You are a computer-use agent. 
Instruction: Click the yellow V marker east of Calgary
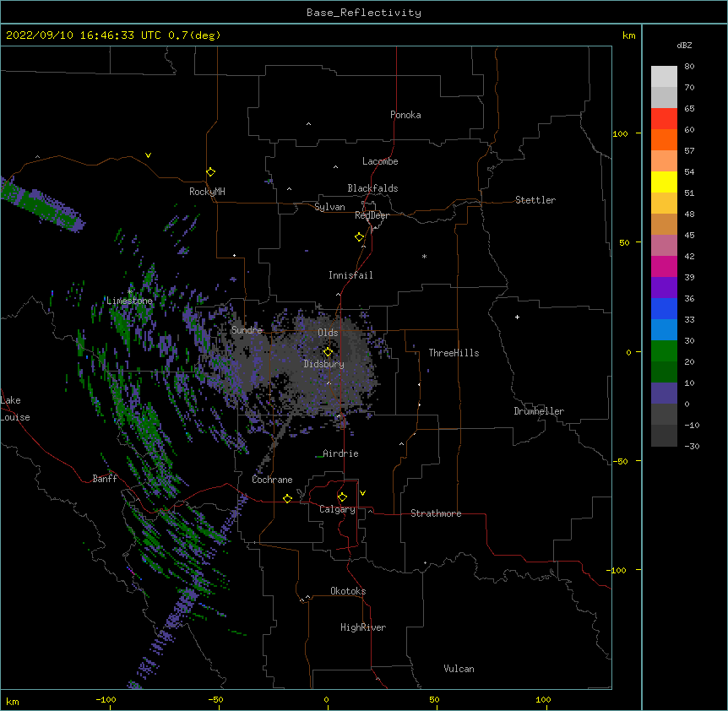pyautogui.click(x=362, y=493)
